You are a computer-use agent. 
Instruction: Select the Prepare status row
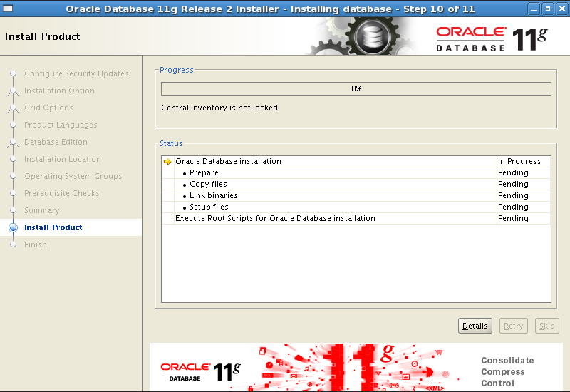click(x=356, y=172)
